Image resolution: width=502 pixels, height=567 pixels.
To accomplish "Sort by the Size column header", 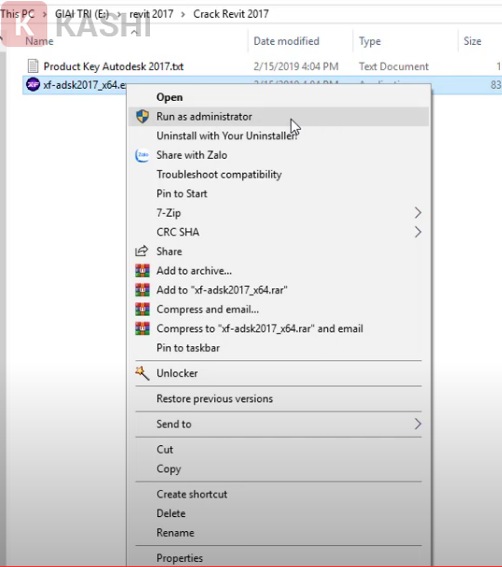I will coord(472,41).
